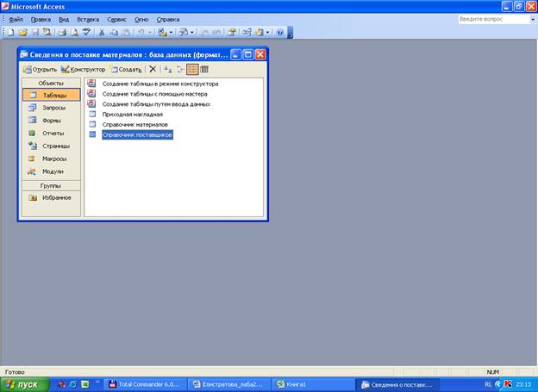The width and height of the screenshot is (538, 392).
Task: Open the Правка menu
Action: (41, 20)
